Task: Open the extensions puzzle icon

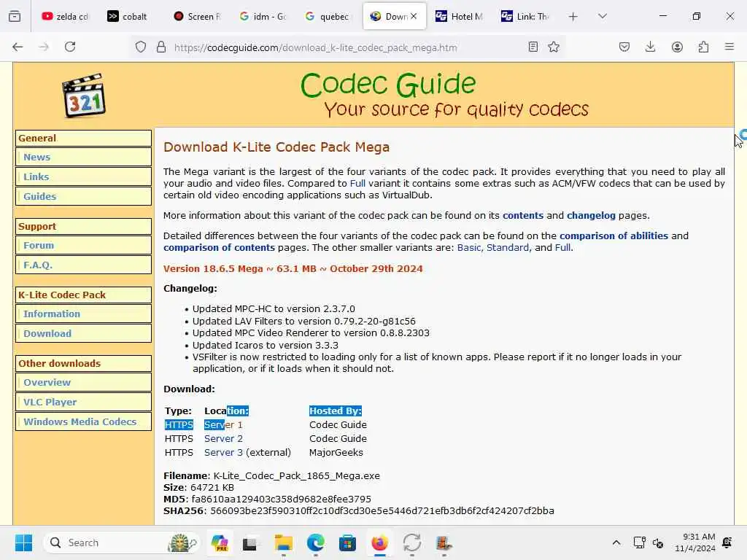Action: pyautogui.click(x=703, y=47)
